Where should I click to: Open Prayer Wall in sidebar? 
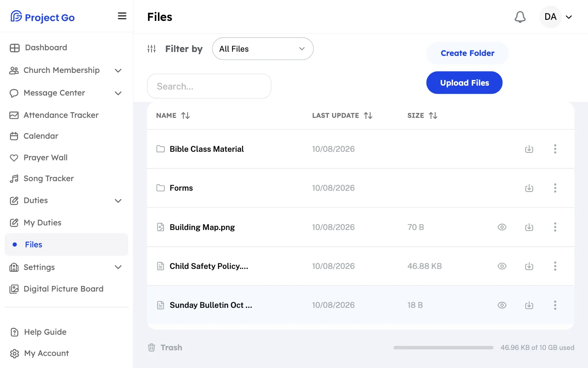pyautogui.click(x=39, y=157)
